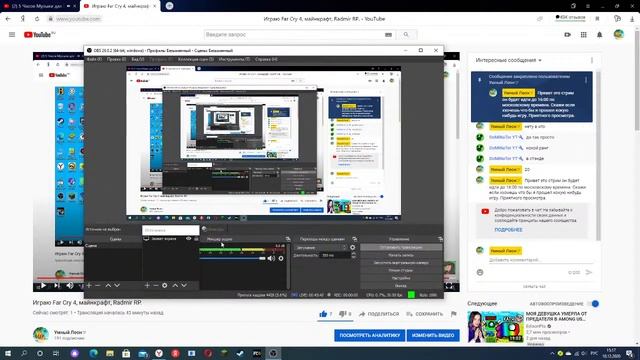Open Studio Mode in OBS Controls
The width and height of the screenshot is (640, 360).
[x=401, y=271]
